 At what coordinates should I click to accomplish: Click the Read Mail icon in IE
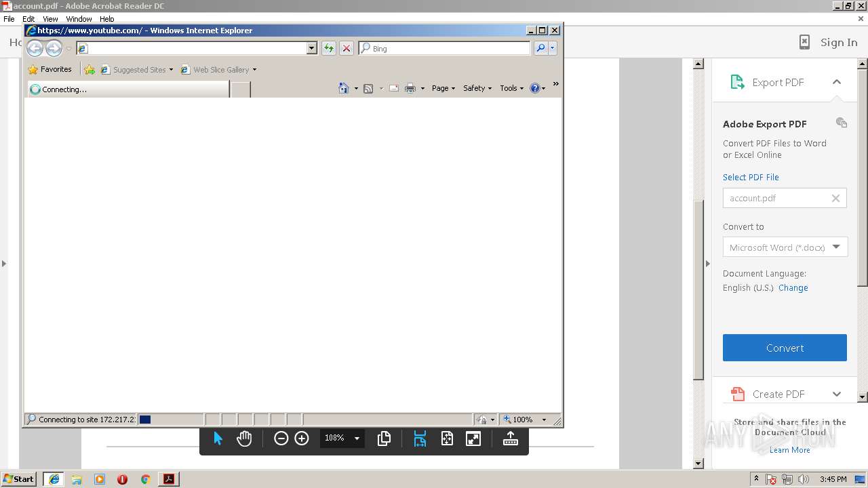click(394, 88)
